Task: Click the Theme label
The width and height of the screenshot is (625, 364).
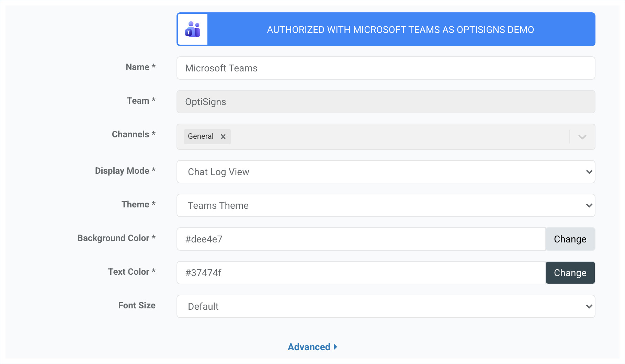Action: pyautogui.click(x=138, y=204)
